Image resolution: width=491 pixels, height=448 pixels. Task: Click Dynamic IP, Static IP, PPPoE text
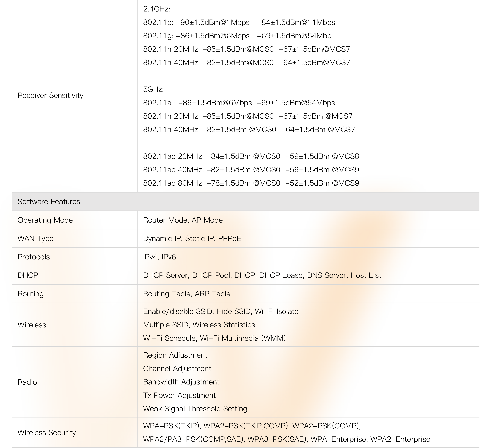coord(192,238)
